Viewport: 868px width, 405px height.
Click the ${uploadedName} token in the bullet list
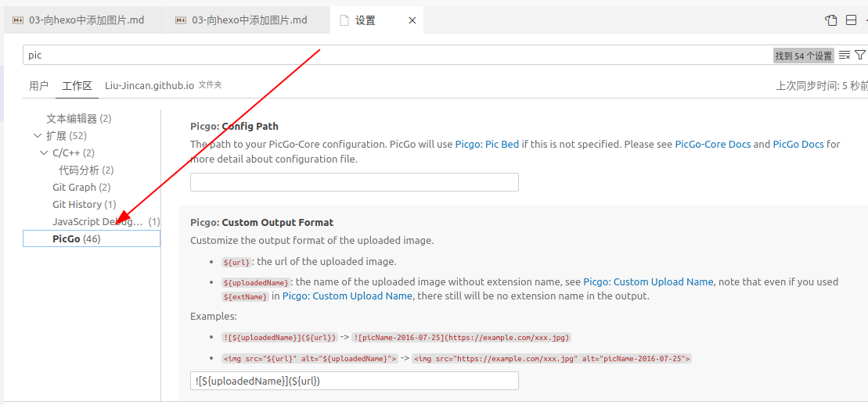tap(256, 283)
